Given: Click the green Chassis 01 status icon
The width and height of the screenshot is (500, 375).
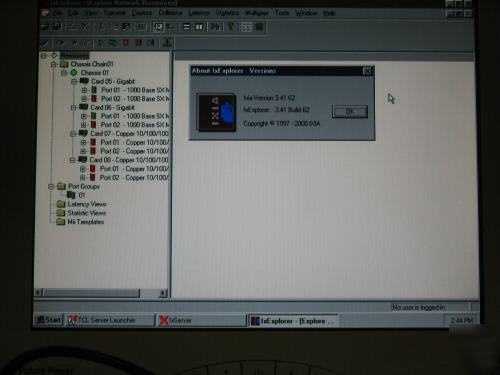Looking at the screenshot, I should click(x=74, y=73).
